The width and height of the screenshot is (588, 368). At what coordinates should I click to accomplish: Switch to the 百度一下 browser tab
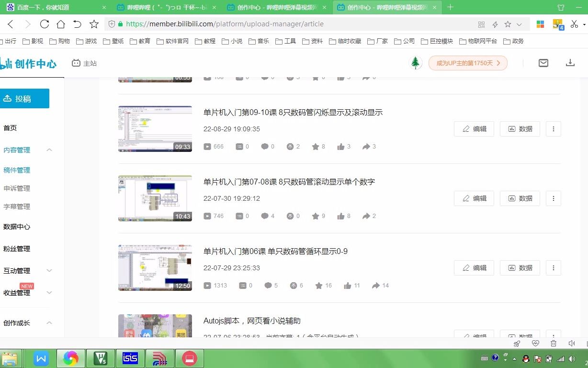55,7
